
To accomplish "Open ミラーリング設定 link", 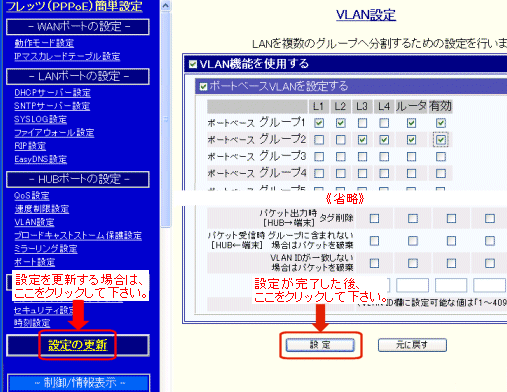I will coord(46,249).
